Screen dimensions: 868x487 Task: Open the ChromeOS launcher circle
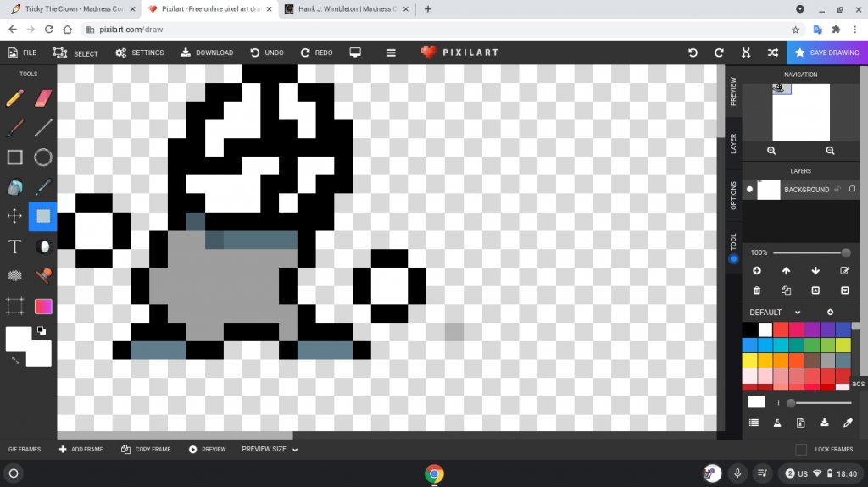pyautogui.click(x=14, y=473)
